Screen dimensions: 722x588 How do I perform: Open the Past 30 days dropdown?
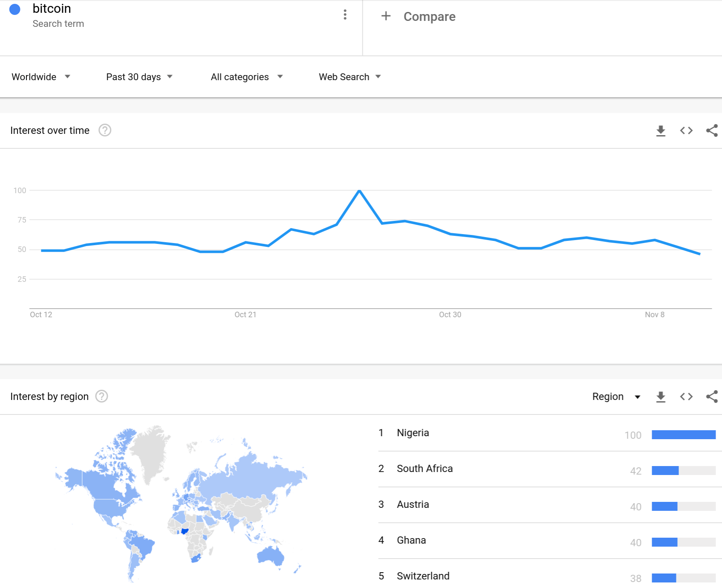click(139, 77)
